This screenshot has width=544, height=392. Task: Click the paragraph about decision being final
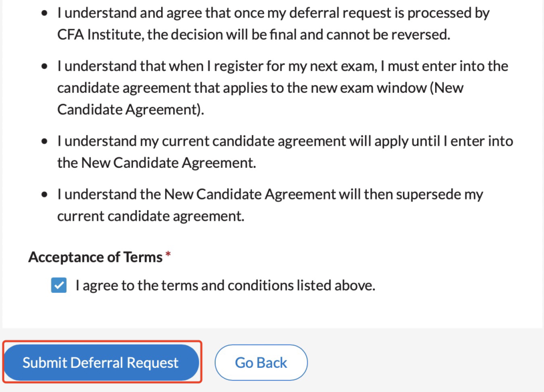point(272,24)
